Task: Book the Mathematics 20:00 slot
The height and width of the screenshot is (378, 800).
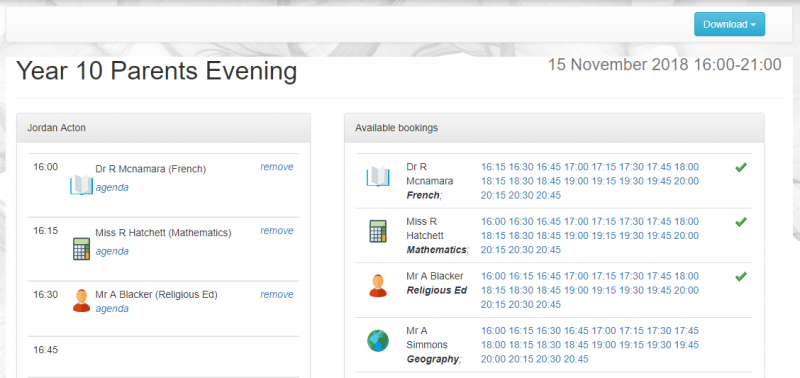Action: [x=687, y=236]
